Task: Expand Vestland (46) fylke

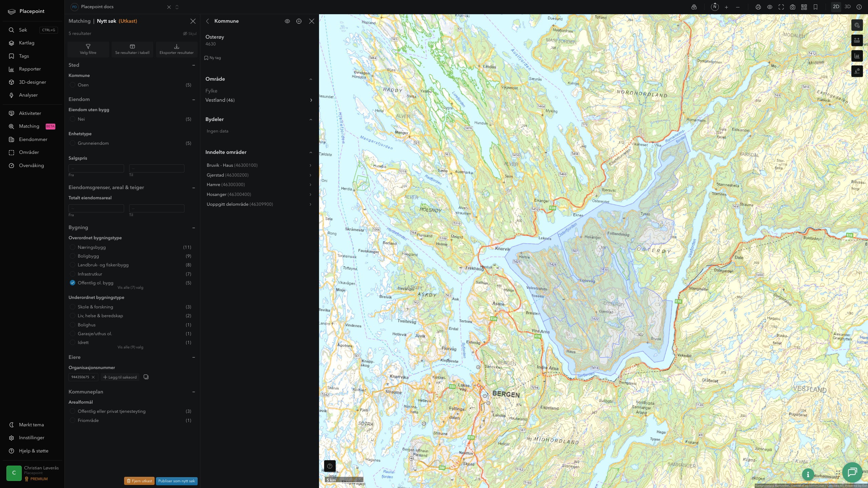Action: [x=259, y=100]
